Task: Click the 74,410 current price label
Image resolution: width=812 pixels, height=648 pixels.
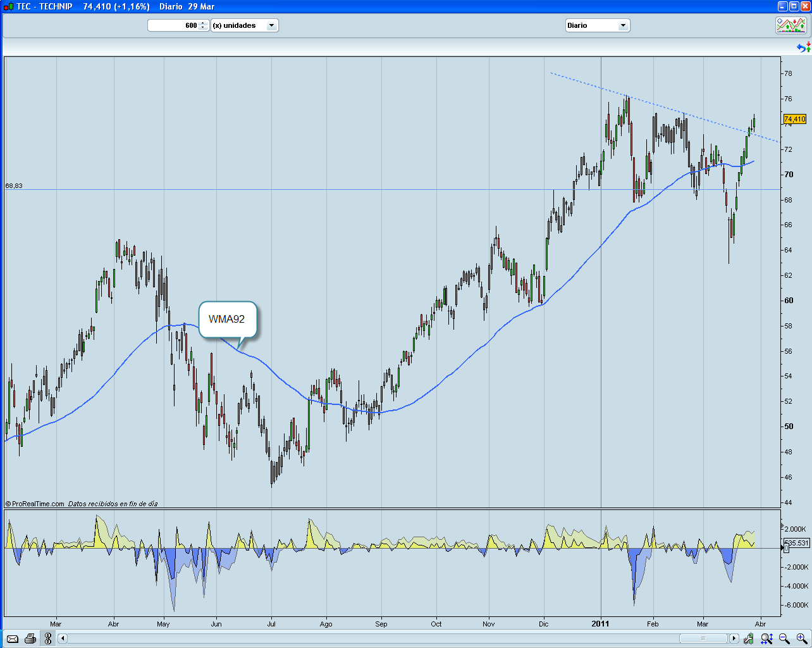Action: coord(794,119)
